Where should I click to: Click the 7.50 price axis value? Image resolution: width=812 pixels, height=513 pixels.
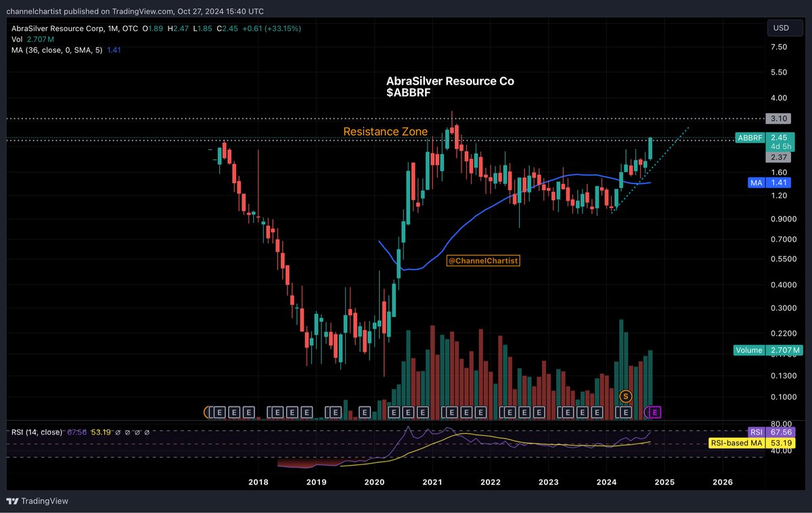(x=778, y=47)
